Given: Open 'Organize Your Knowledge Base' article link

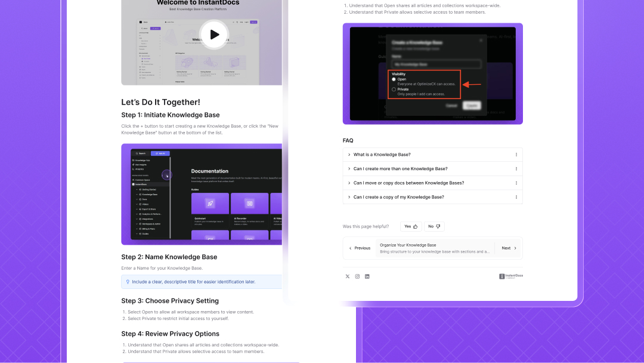Looking at the screenshot, I should (x=435, y=248).
